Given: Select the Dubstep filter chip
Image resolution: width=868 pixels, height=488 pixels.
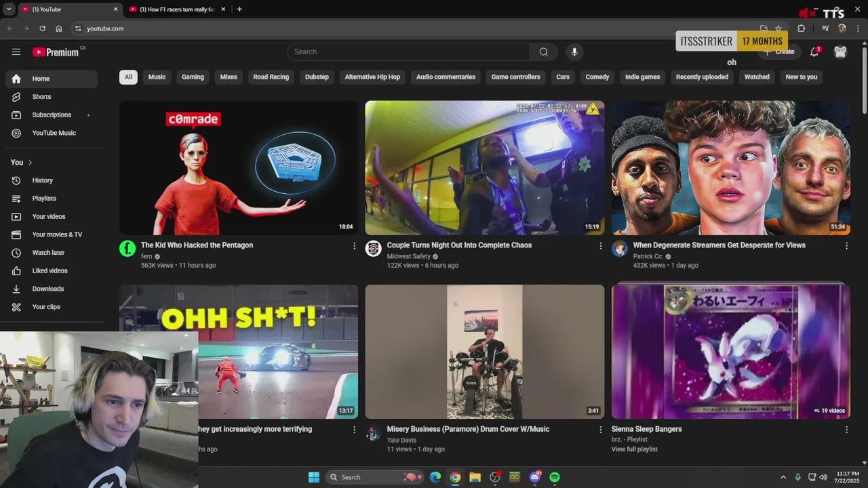Looking at the screenshot, I should click(x=317, y=77).
